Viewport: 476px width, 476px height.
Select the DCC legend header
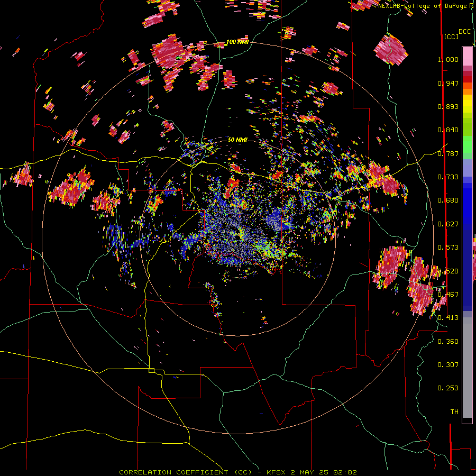point(465,32)
